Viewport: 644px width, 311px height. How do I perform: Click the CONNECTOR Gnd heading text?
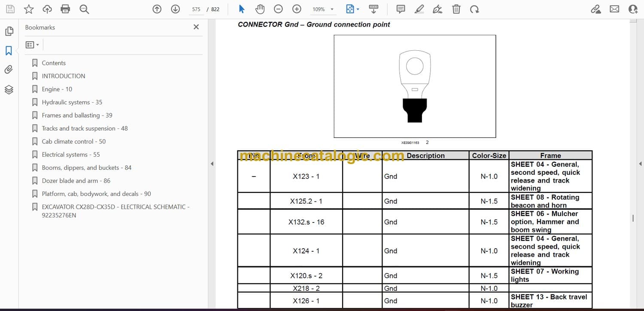point(314,24)
